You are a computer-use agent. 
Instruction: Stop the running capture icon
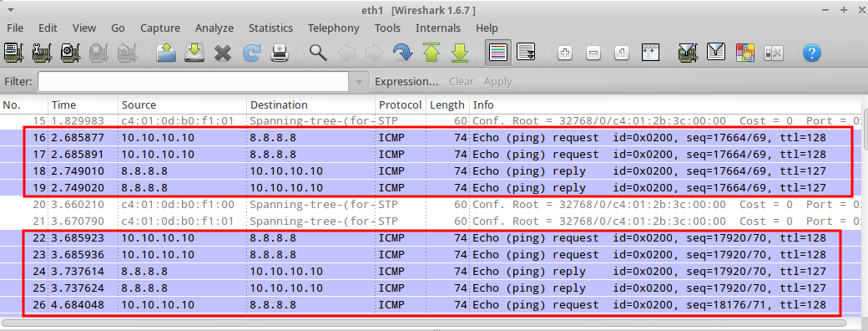tap(99, 53)
